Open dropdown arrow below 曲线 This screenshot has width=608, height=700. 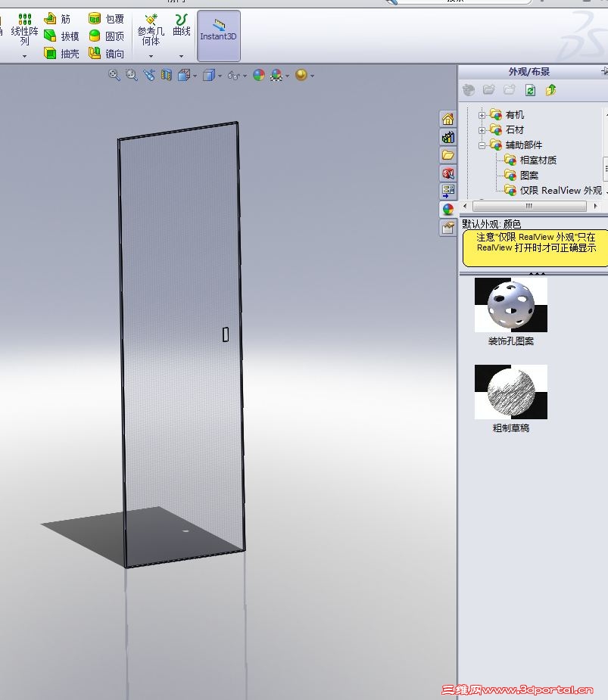tap(182, 56)
